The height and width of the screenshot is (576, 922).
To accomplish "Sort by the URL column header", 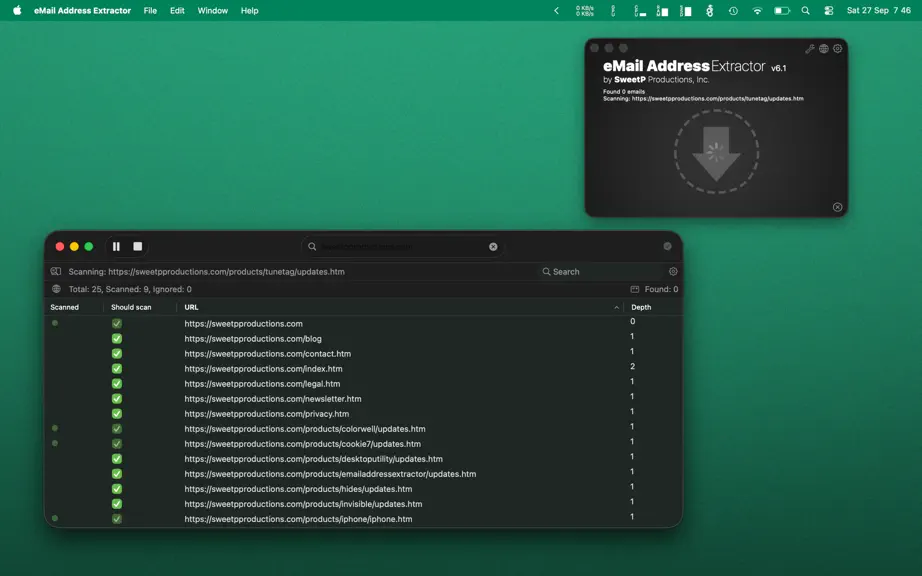I will tap(191, 307).
